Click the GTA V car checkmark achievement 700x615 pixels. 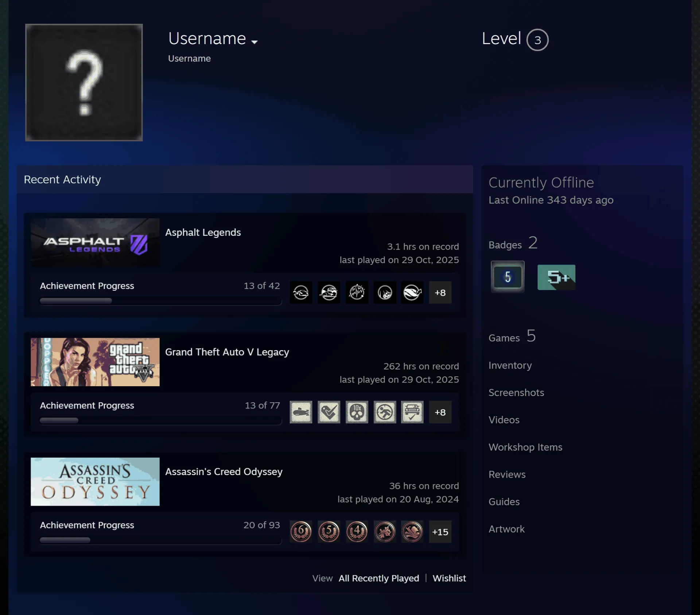pyautogui.click(x=412, y=412)
